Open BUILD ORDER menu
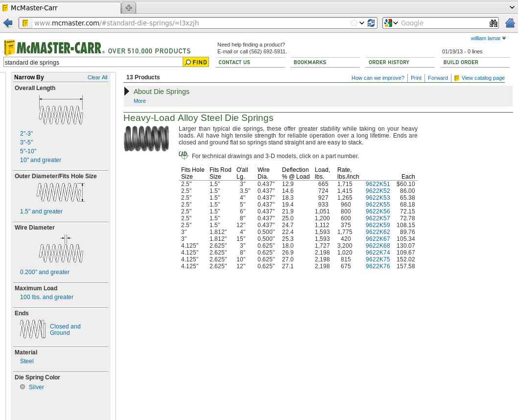518x420 pixels. coord(461,62)
